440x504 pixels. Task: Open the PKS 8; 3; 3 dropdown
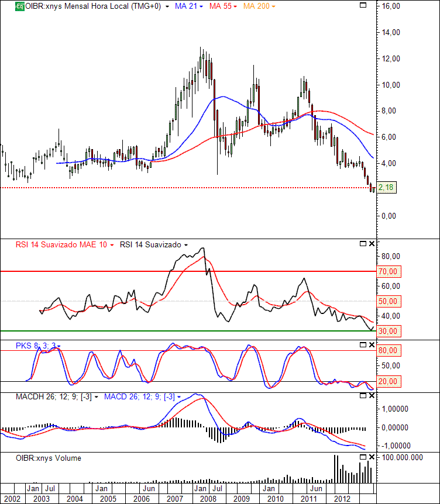pyautogui.click(x=59, y=346)
